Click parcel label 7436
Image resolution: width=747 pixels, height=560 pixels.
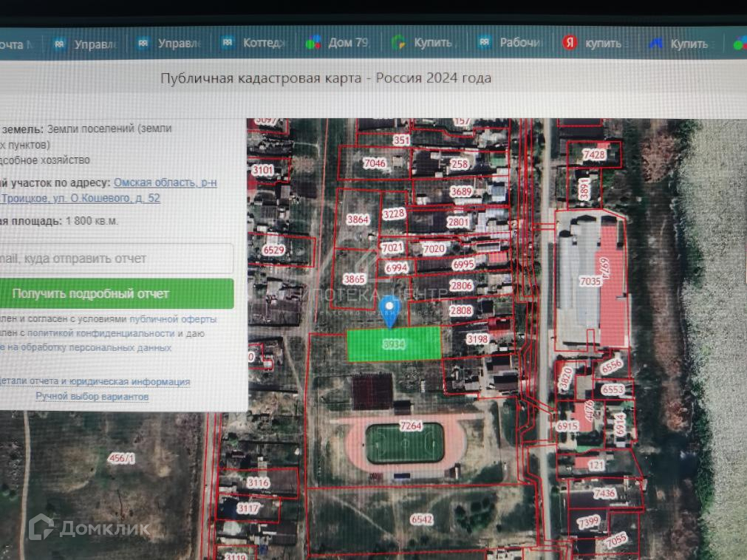(x=604, y=494)
